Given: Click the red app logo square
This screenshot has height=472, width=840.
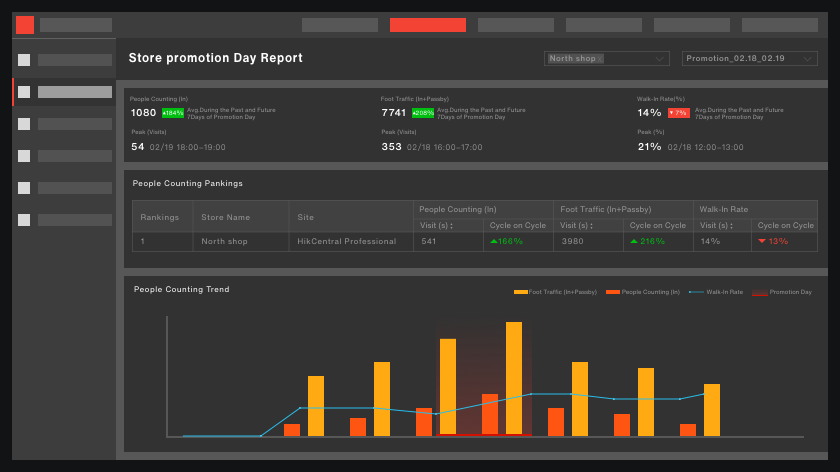Looking at the screenshot, I should 25,25.
